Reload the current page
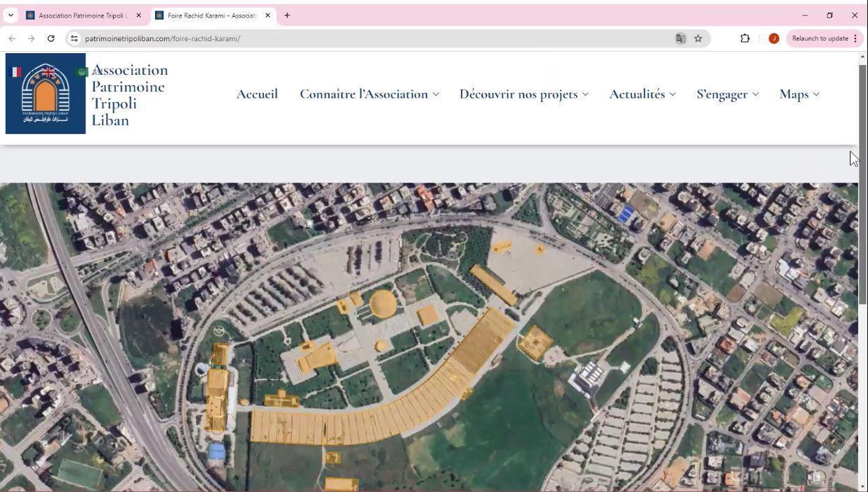The image size is (868, 492). [x=51, y=38]
